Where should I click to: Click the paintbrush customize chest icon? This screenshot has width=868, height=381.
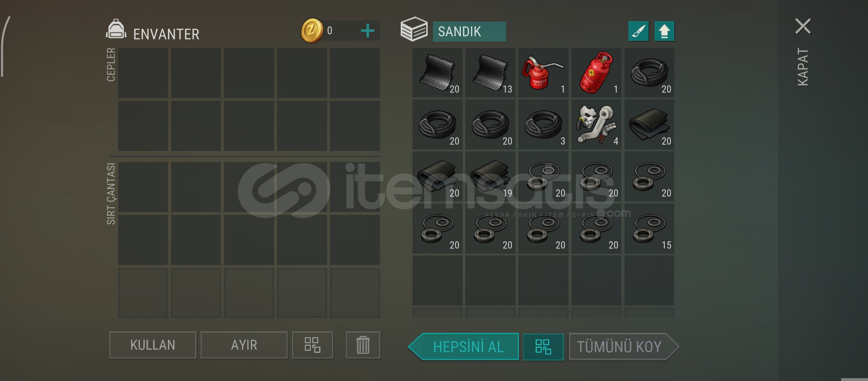tap(638, 31)
